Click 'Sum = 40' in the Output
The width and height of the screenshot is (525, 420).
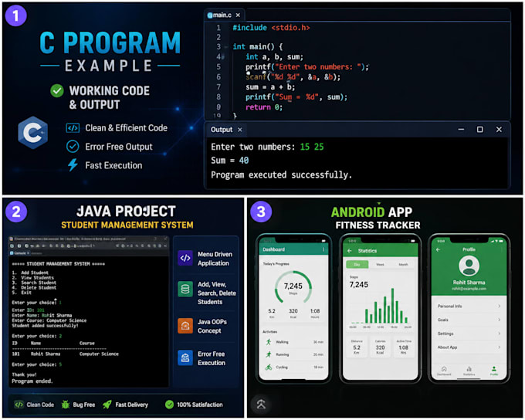pos(230,161)
